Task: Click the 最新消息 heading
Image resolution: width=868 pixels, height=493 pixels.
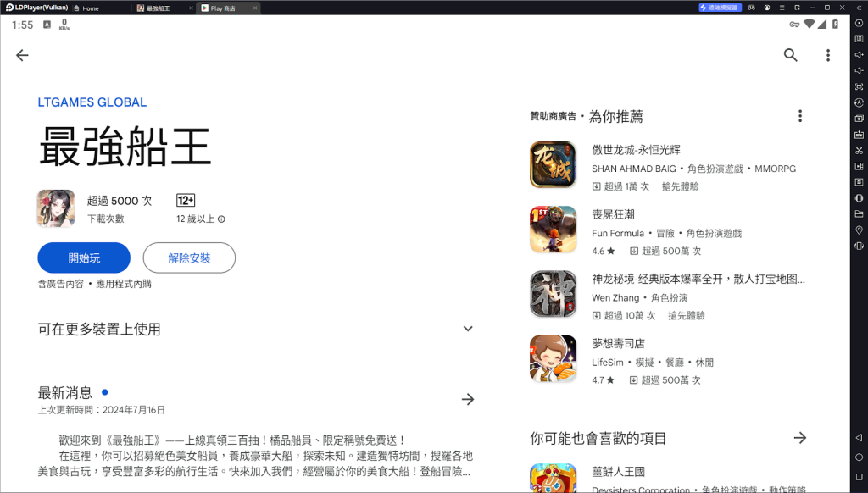Action: [64, 393]
